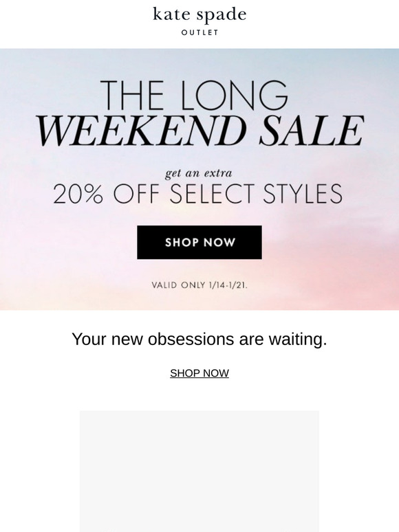The height and width of the screenshot is (532, 399).
Task: Open the underlined SHOP NOW link
Action: coord(199,373)
